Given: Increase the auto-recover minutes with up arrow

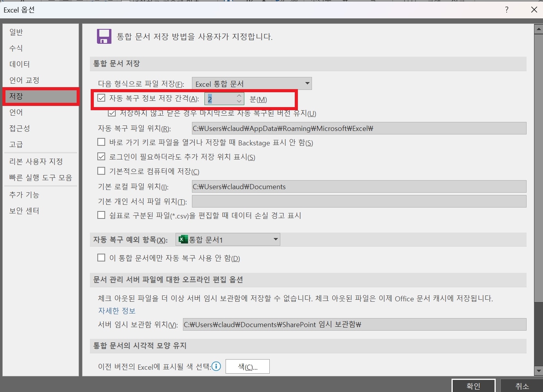Looking at the screenshot, I should 239,96.
